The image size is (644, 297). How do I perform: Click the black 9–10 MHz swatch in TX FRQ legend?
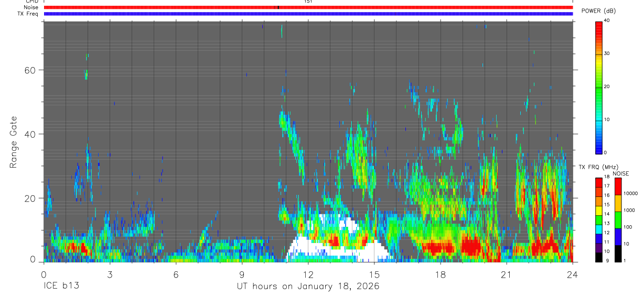(x=599, y=257)
